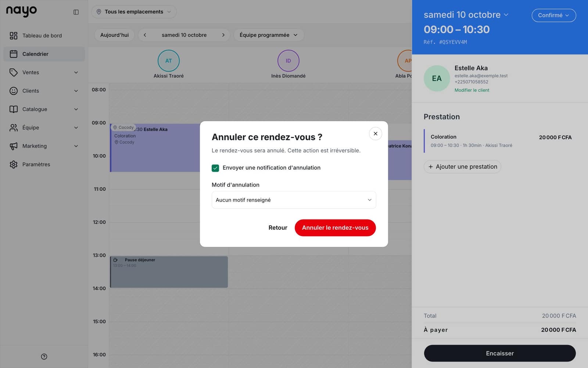Expand the Ventes menu
588x368 pixels.
(x=44, y=72)
